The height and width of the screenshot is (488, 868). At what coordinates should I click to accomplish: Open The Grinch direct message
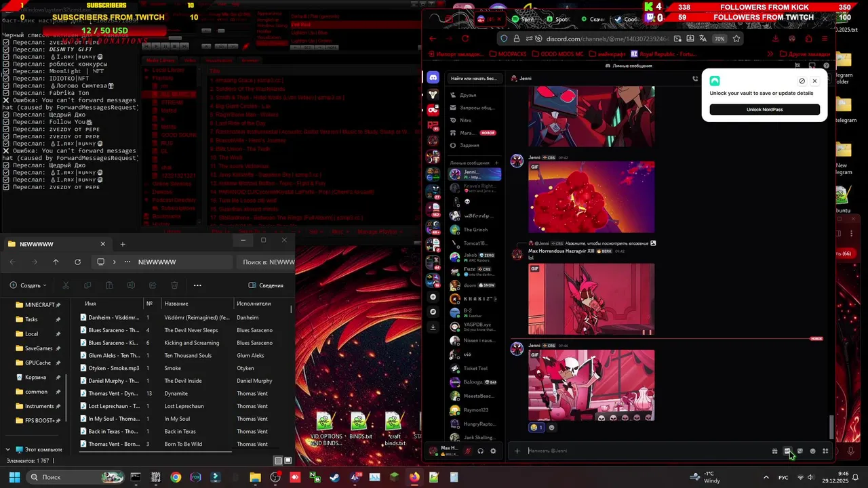[x=474, y=230]
